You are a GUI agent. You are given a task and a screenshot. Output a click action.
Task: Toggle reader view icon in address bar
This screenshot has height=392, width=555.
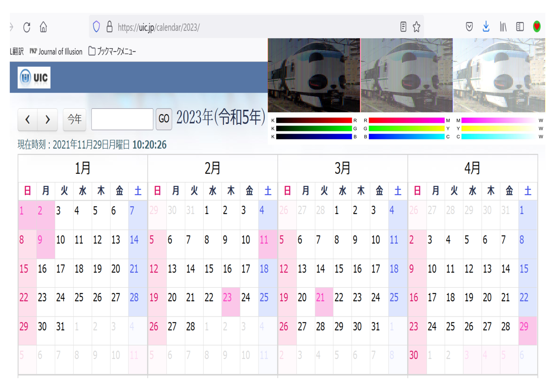[403, 27]
